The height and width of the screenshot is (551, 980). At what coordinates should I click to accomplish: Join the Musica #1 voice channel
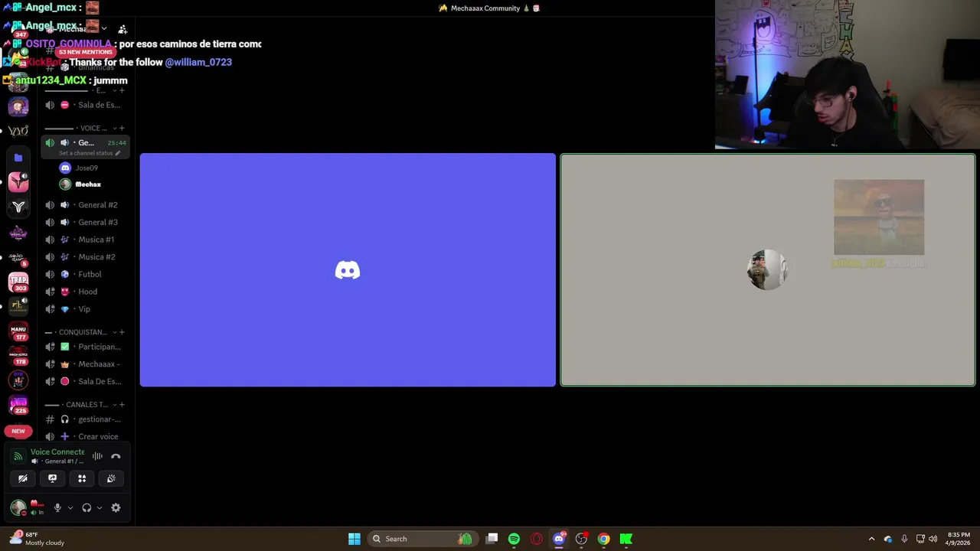pos(85,240)
